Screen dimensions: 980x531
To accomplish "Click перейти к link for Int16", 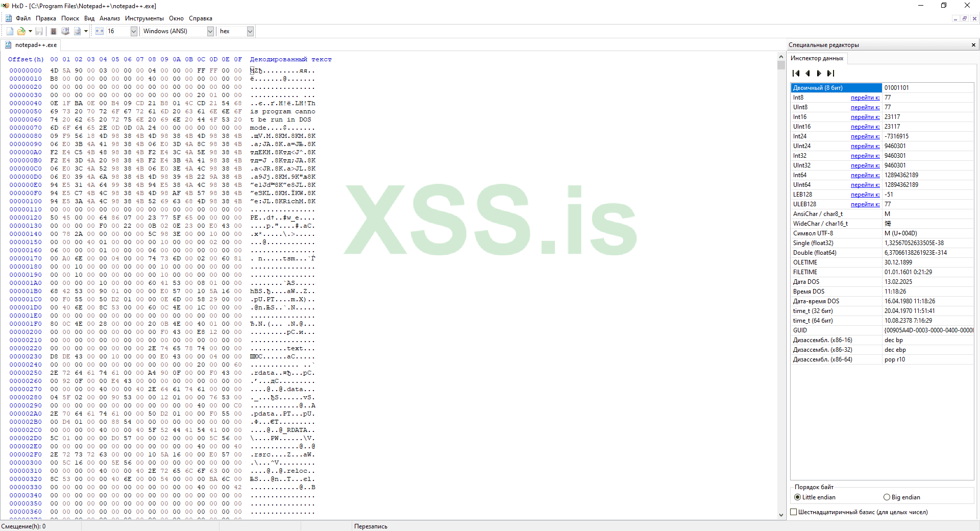I will pos(865,117).
